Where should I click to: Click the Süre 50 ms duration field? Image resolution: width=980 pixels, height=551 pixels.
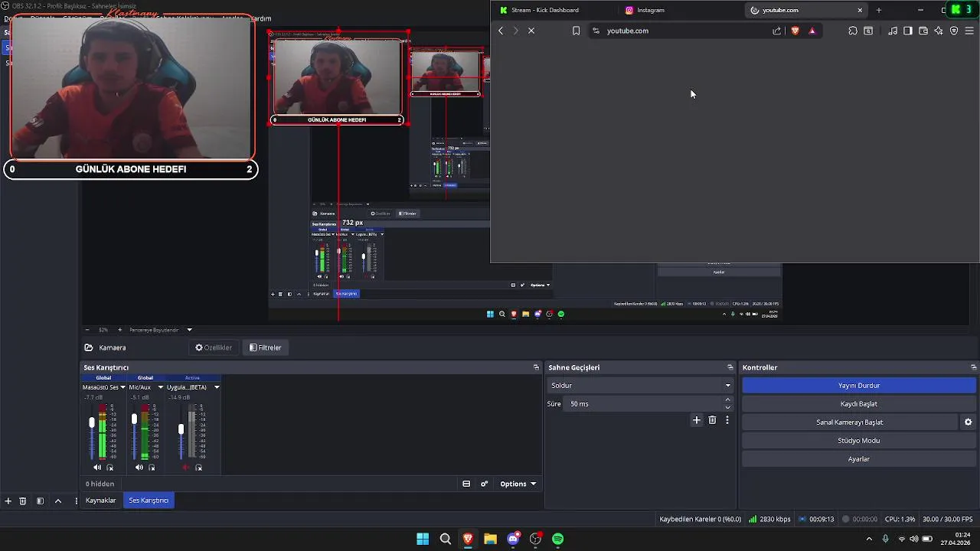coord(649,404)
